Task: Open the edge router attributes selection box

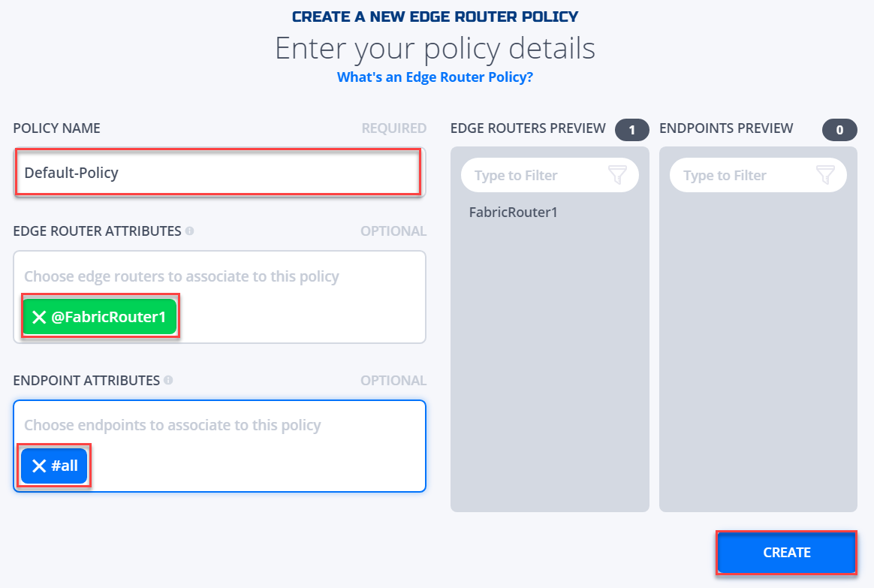Action: 219,297
